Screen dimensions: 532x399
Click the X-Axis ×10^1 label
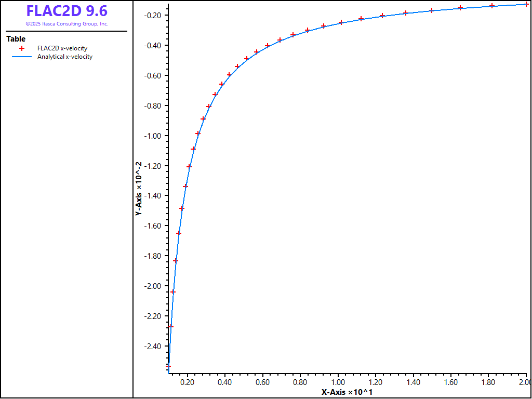point(347,392)
